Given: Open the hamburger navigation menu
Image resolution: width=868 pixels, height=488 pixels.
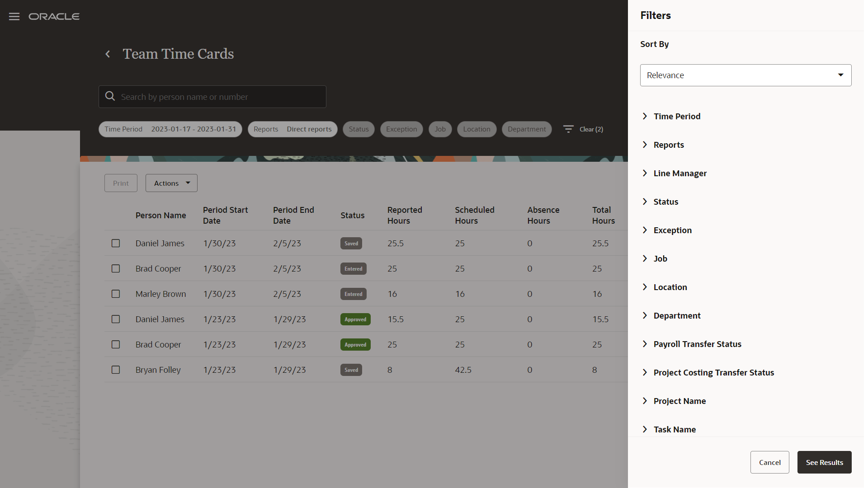Looking at the screenshot, I should [x=14, y=17].
